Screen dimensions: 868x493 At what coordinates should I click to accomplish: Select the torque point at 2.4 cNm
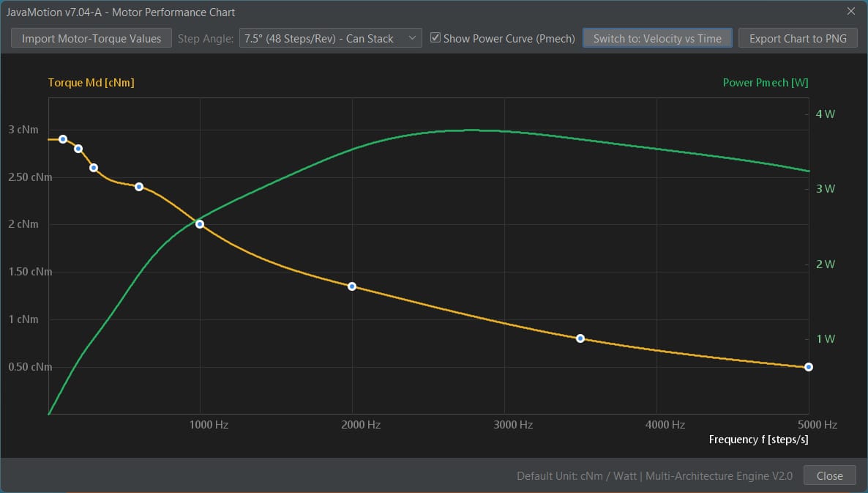(139, 187)
